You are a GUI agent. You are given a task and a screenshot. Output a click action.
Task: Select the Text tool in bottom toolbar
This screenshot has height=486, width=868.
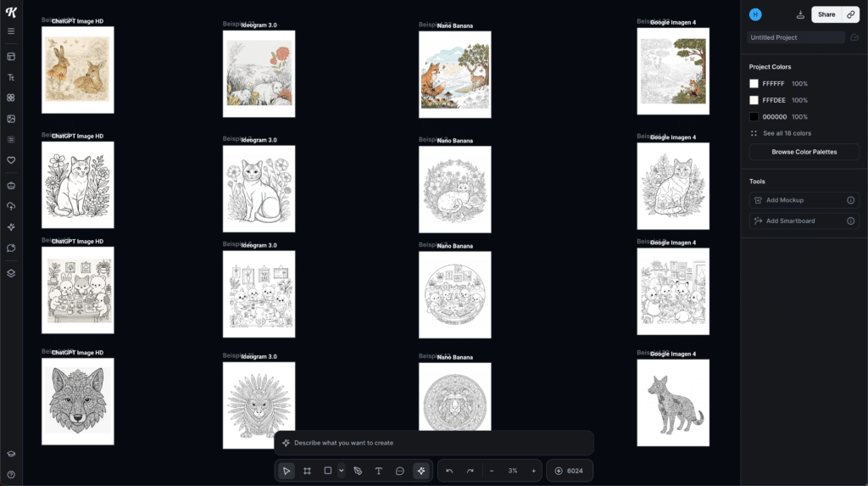379,471
